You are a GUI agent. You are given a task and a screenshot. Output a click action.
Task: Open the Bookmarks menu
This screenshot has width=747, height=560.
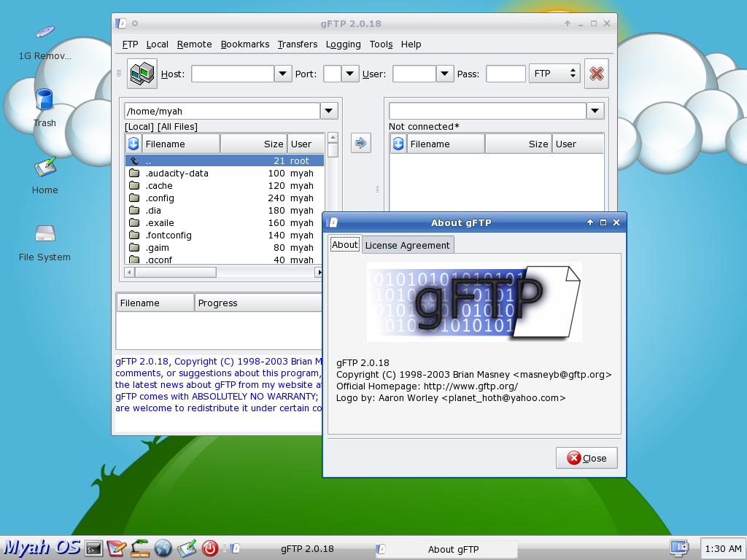tap(245, 44)
